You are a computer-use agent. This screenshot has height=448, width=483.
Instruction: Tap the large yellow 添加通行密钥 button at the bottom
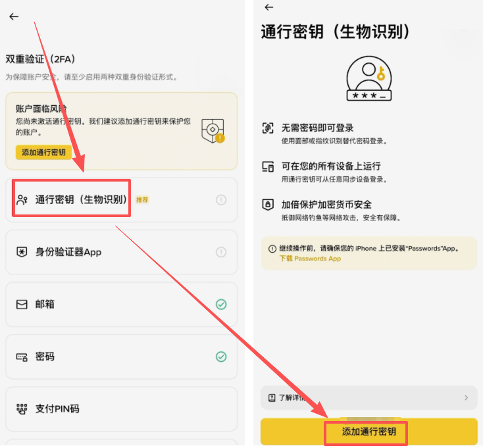369,432
